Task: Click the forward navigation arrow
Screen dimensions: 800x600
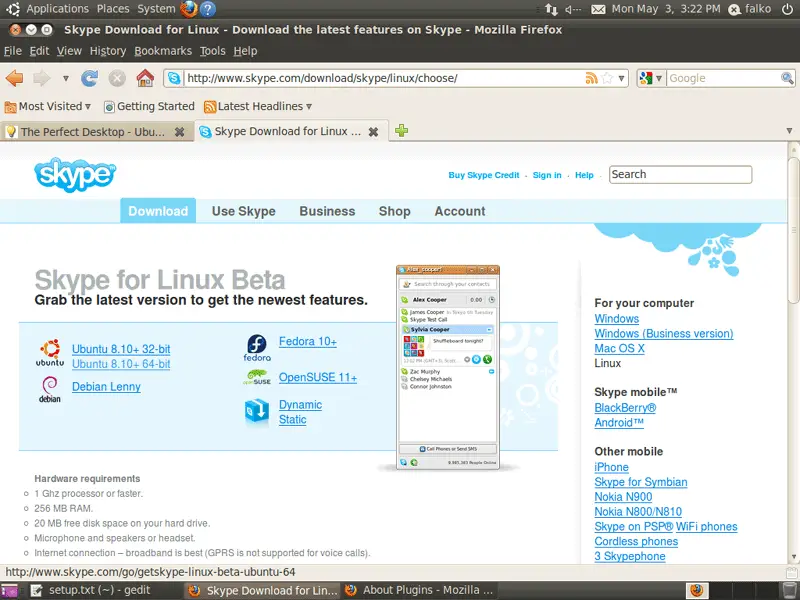Action: (42, 78)
